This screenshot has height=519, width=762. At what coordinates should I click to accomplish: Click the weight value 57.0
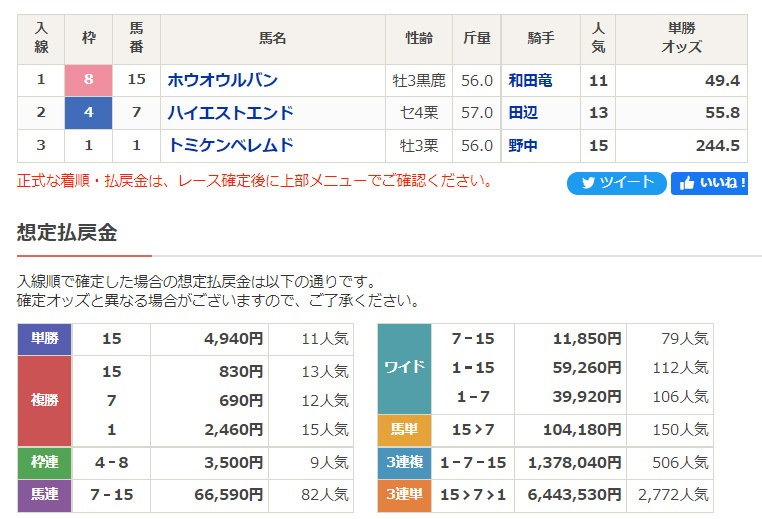click(477, 113)
